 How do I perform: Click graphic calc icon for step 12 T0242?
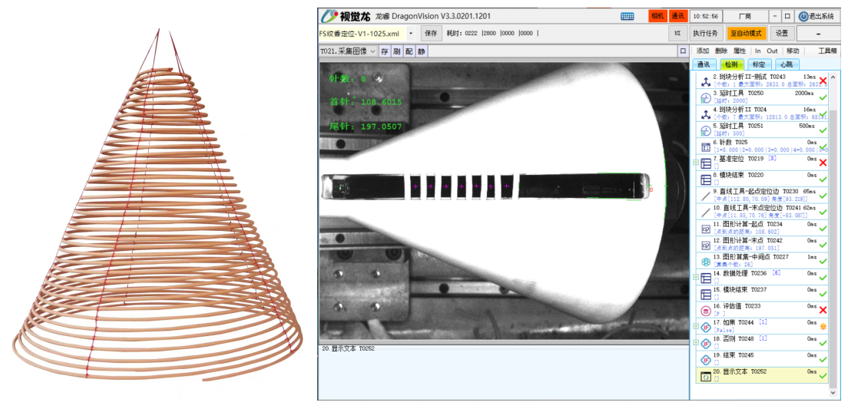(x=706, y=245)
